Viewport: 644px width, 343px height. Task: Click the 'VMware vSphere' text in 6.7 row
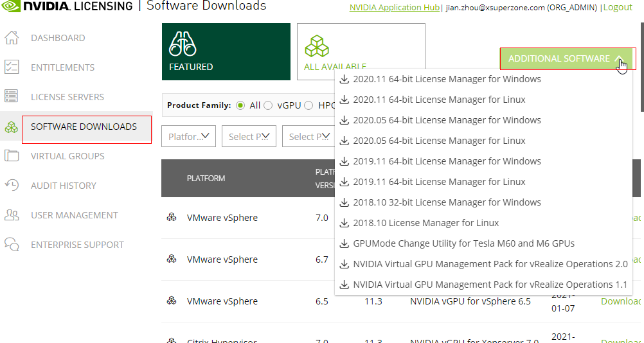pyautogui.click(x=222, y=259)
